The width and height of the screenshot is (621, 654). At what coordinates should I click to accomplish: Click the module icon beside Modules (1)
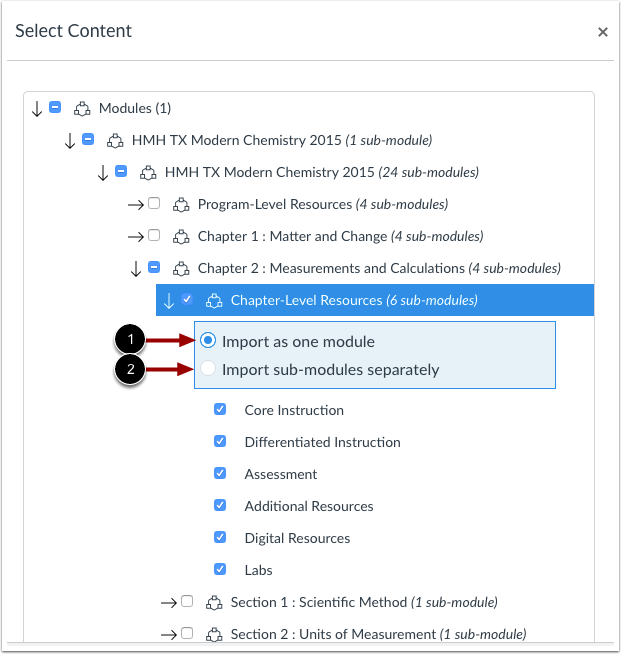(82, 108)
